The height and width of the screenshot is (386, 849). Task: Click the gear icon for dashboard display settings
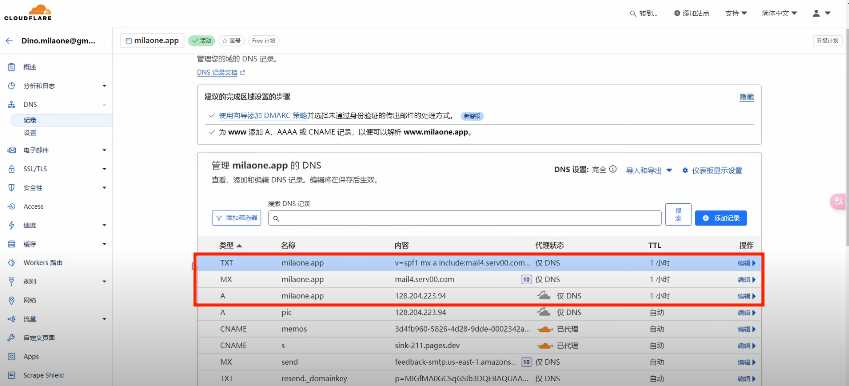coord(685,171)
